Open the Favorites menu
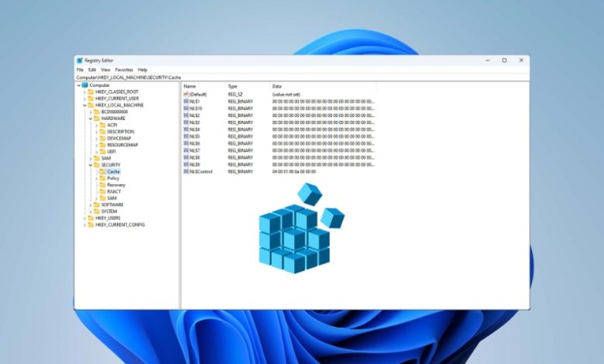The height and width of the screenshot is (364, 604). (124, 70)
